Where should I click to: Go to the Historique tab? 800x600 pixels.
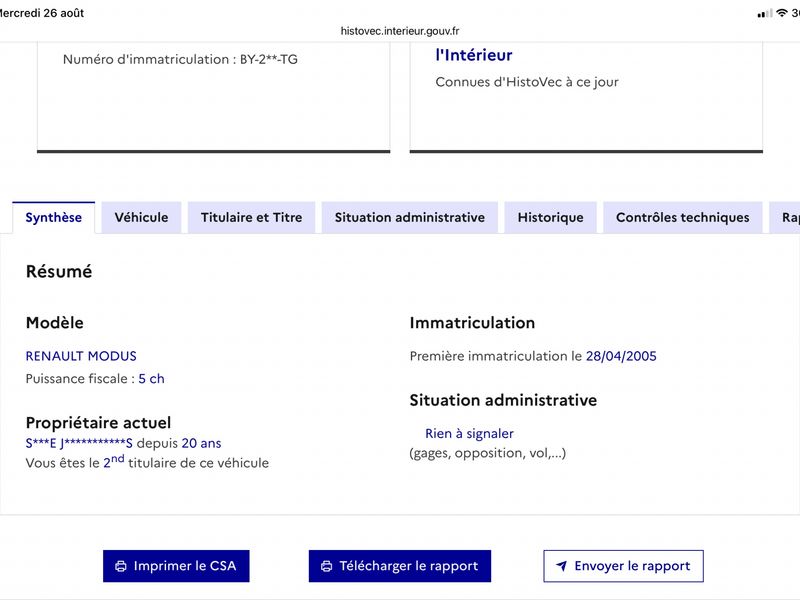tap(551, 218)
